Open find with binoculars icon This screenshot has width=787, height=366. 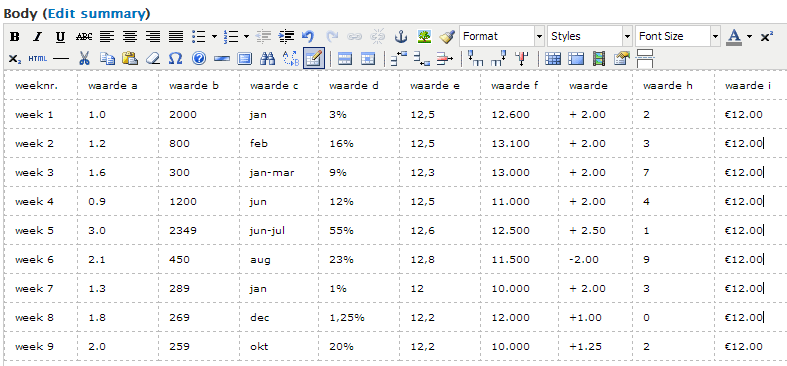click(x=268, y=59)
